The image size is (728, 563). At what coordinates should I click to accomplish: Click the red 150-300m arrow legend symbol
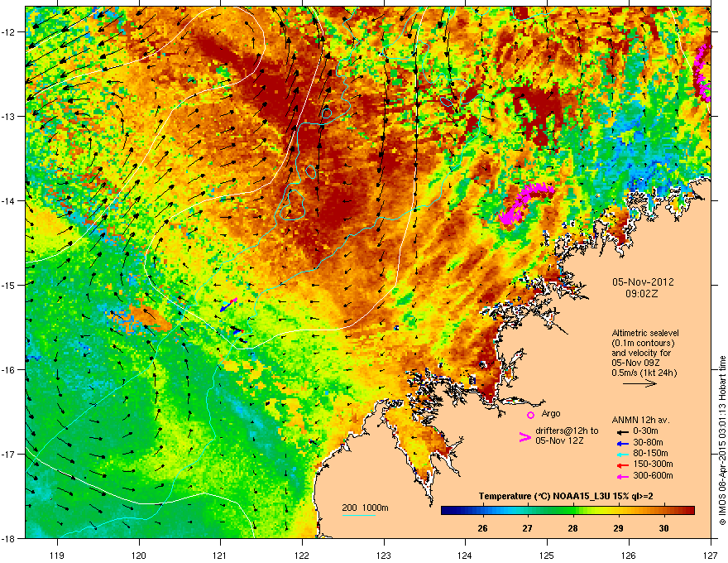(x=622, y=465)
